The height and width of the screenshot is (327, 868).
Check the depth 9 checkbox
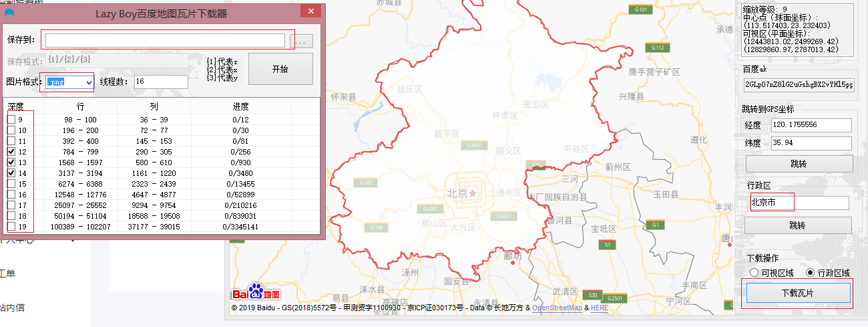pyautogui.click(x=12, y=119)
